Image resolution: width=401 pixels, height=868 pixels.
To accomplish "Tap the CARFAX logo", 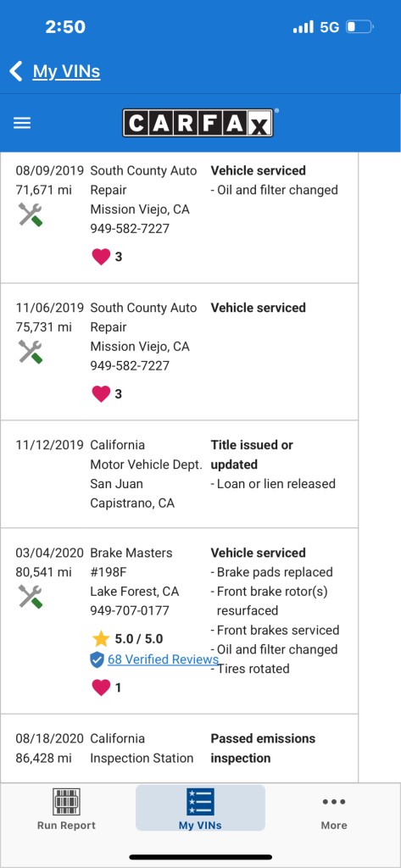I will tap(198, 123).
